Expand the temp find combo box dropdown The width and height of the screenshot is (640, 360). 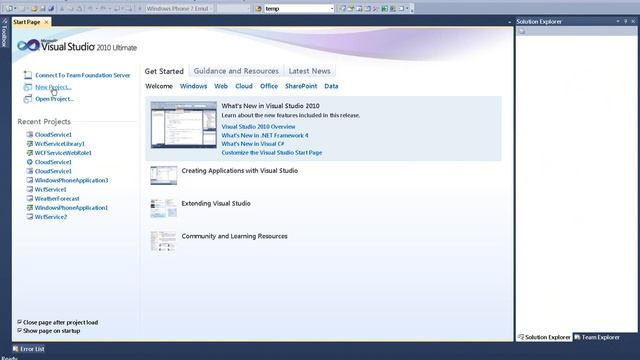pyautogui.click(x=332, y=8)
